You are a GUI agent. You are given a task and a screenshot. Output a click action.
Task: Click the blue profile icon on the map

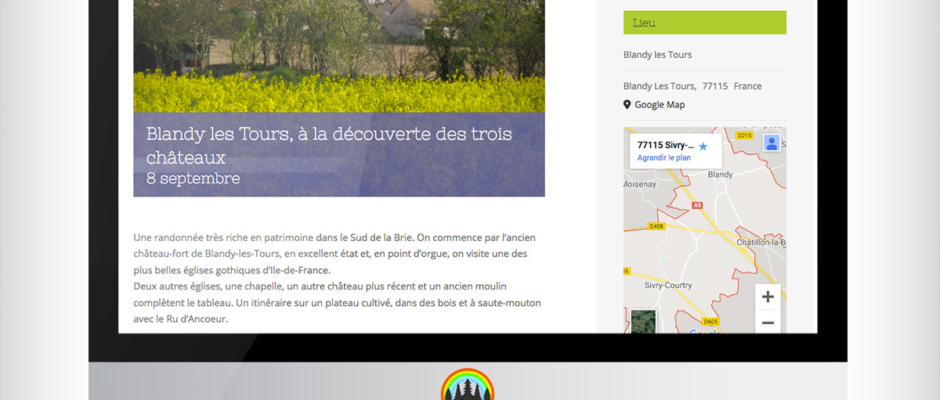771,143
